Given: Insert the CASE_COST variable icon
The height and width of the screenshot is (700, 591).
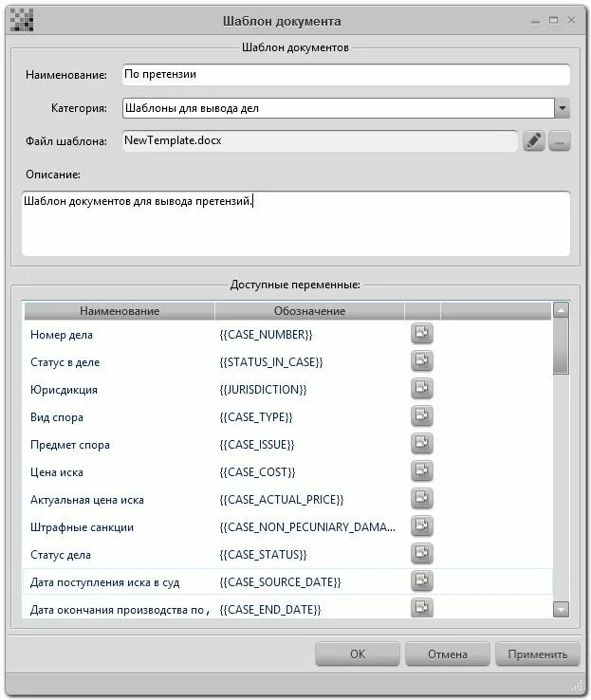Looking at the screenshot, I should 422,471.
